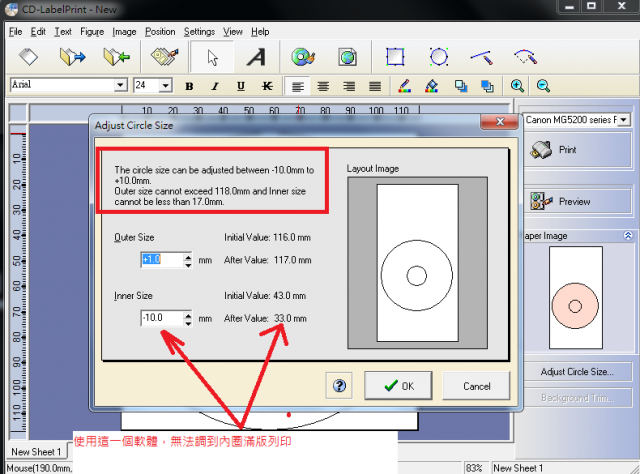Click the insert image globe icon
Image resolution: width=640 pixels, height=474 pixels.
point(347,57)
